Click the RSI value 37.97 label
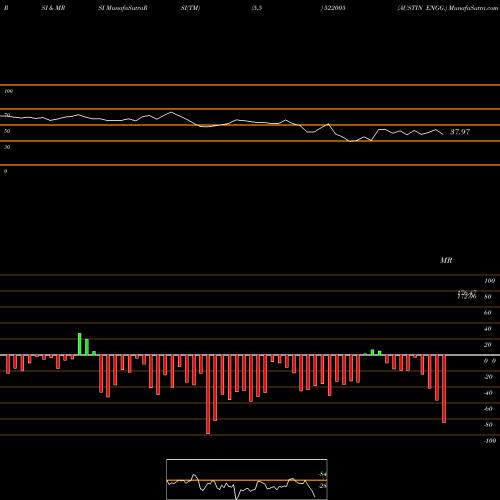The image size is (500, 500). [x=460, y=132]
